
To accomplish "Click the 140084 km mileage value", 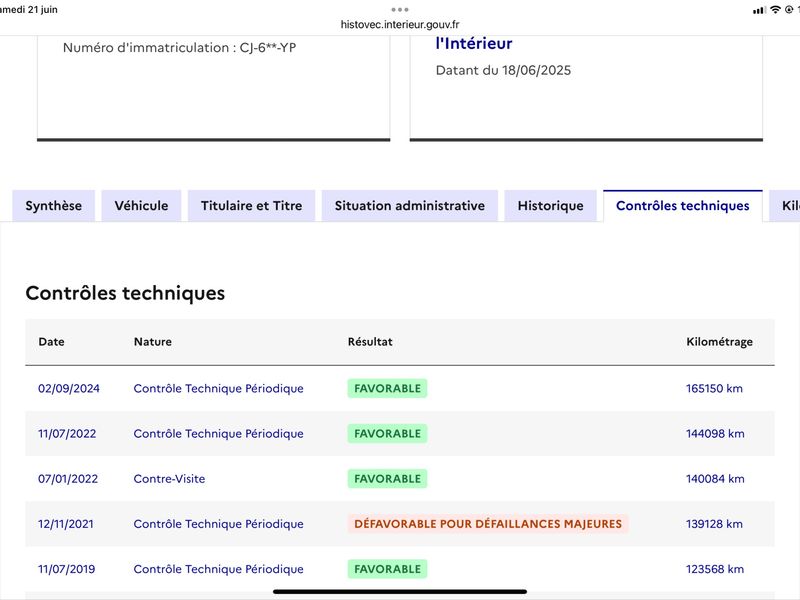I will (x=715, y=479).
